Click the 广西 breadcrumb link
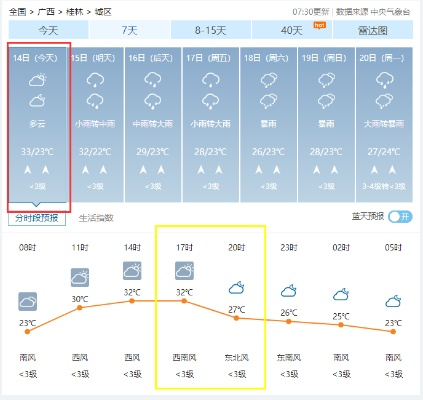Screen dimensions: 423x400 pos(46,12)
